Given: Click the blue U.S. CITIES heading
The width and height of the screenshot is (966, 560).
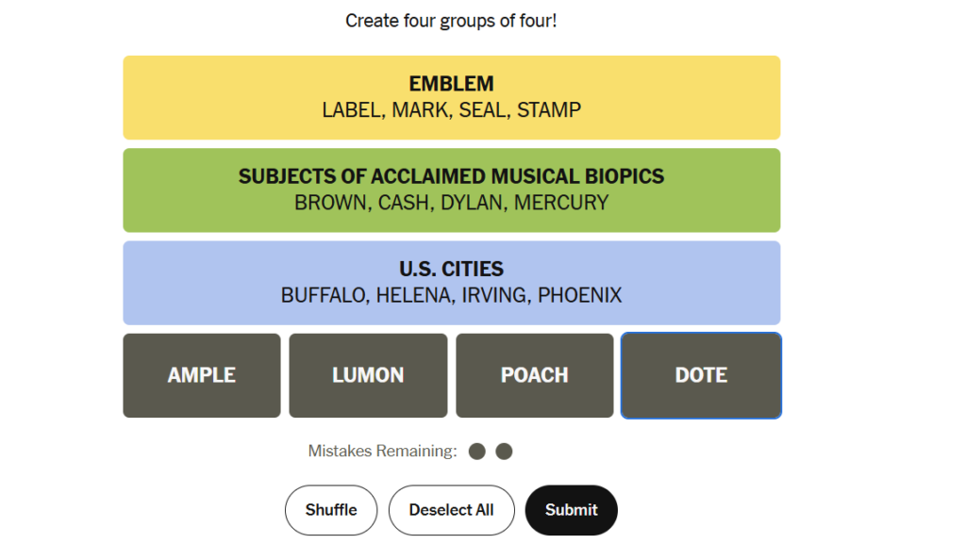Looking at the screenshot, I should click(x=452, y=269).
